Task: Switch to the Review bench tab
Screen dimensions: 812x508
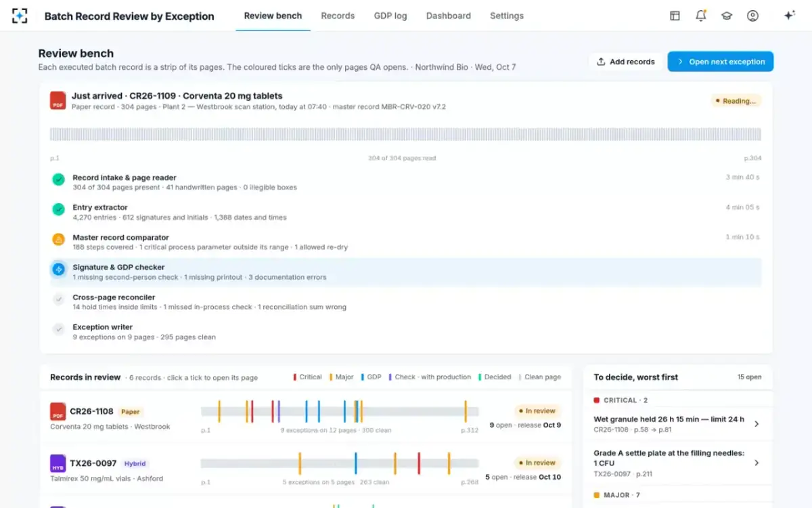Action: (273, 16)
